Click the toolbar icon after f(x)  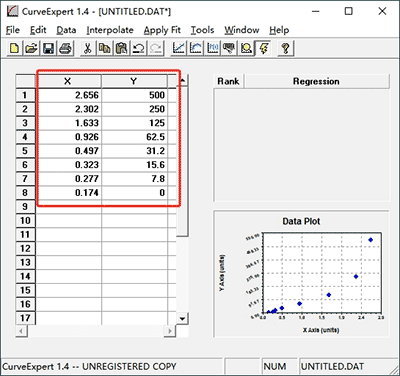click(229, 49)
